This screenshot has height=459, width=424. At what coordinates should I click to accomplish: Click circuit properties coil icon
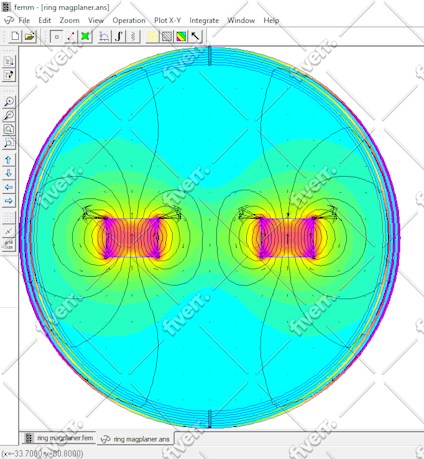point(133,36)
